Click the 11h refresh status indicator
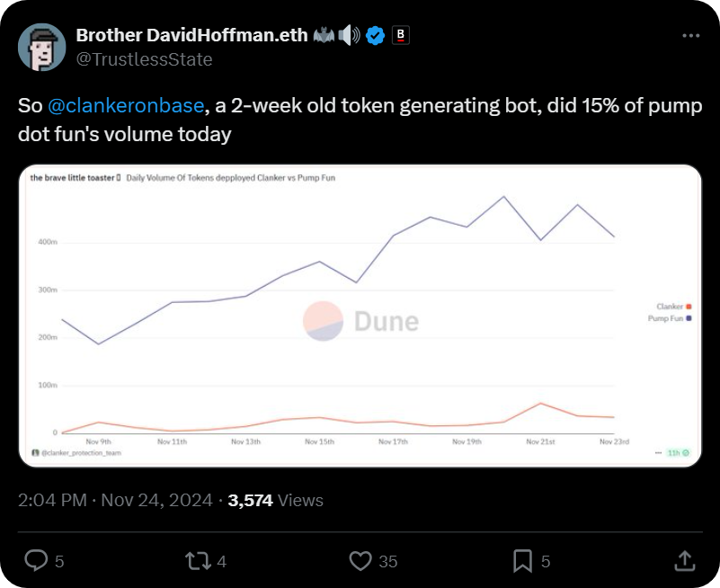 click(679, 453)
